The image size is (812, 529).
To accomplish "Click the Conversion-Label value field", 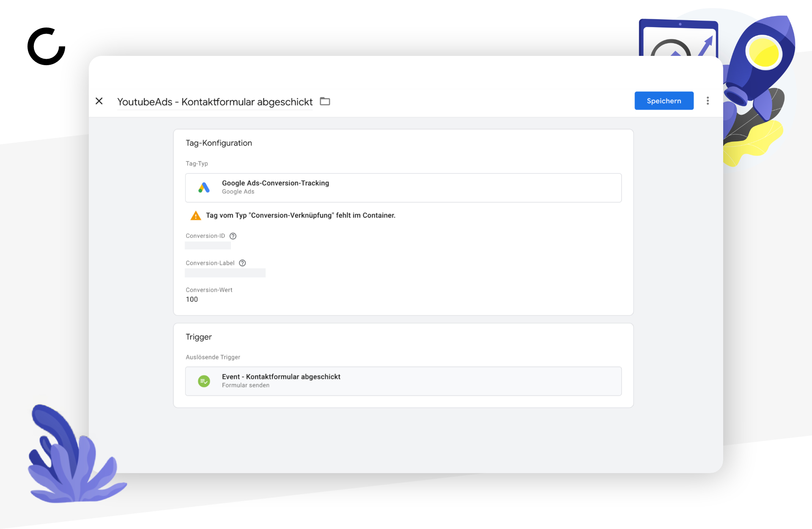I will (225, 273).
